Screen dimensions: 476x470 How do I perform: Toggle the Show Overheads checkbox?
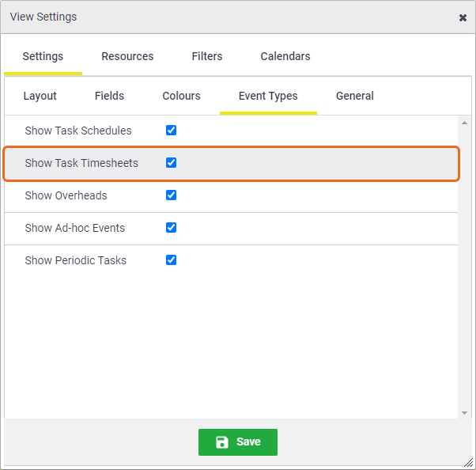[x=171, y=195]
